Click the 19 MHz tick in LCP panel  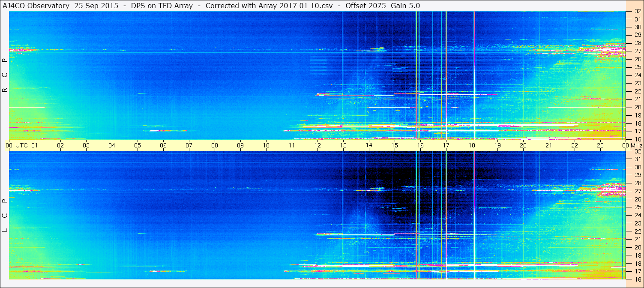pyautogui.click(x=637, y=255)
